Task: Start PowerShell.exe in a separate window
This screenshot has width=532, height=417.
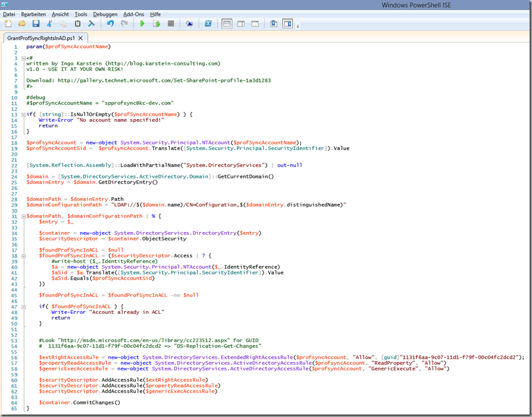Action: 208,24
